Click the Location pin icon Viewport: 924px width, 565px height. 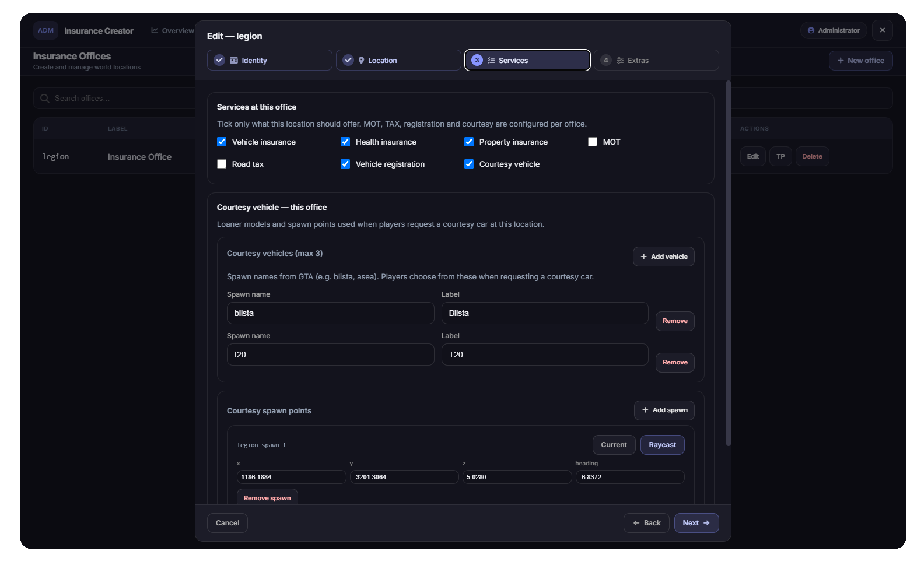(361, 60)
